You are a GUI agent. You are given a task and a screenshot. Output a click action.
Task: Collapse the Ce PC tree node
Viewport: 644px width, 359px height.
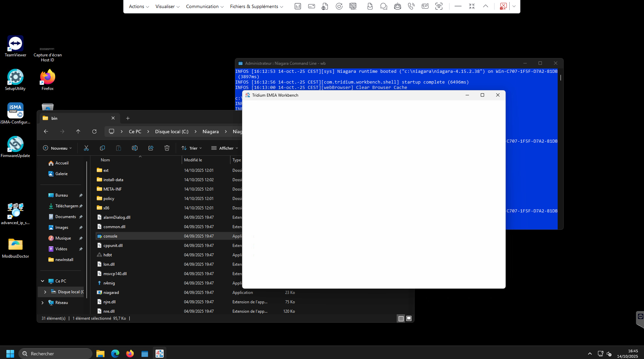[43, 281]
